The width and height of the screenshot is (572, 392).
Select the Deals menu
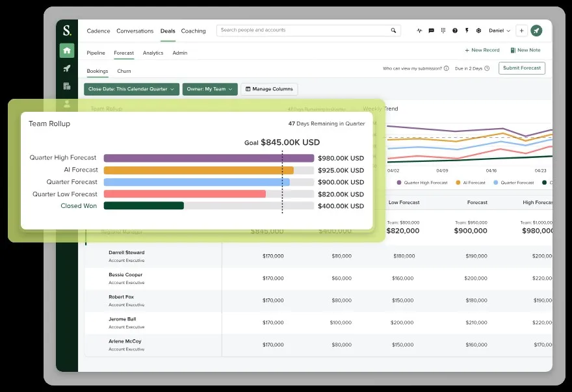point(168,31)
